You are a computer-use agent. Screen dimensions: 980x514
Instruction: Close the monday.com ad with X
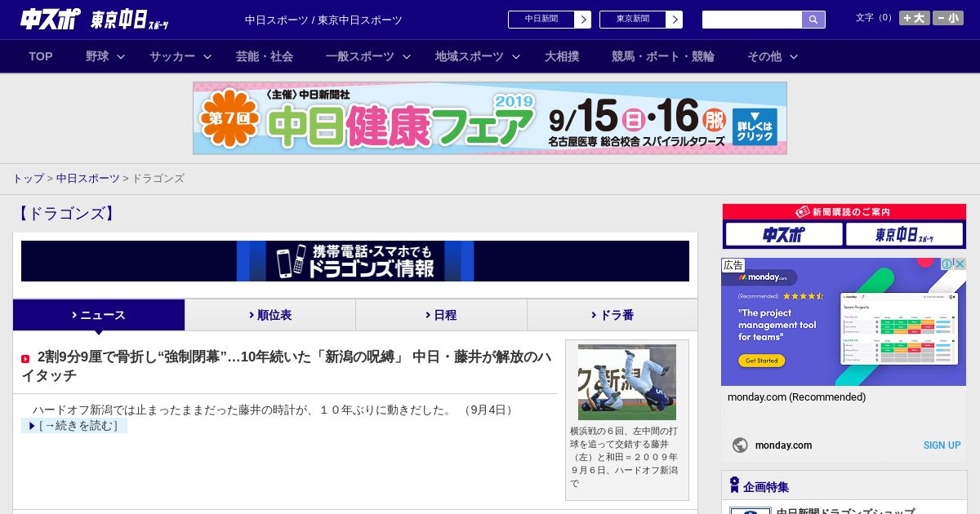coord(960,264)
